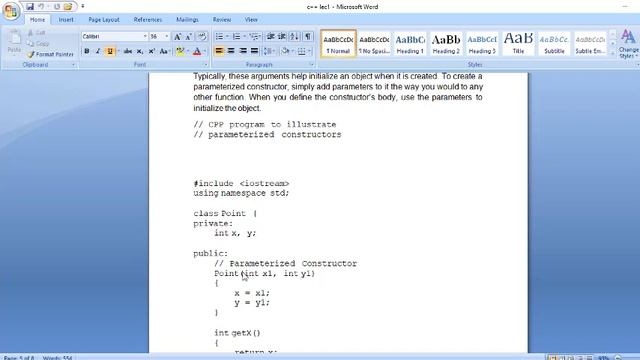Select Justify alignment
Viewport: 640px width, 360px height.
(254, 51)
